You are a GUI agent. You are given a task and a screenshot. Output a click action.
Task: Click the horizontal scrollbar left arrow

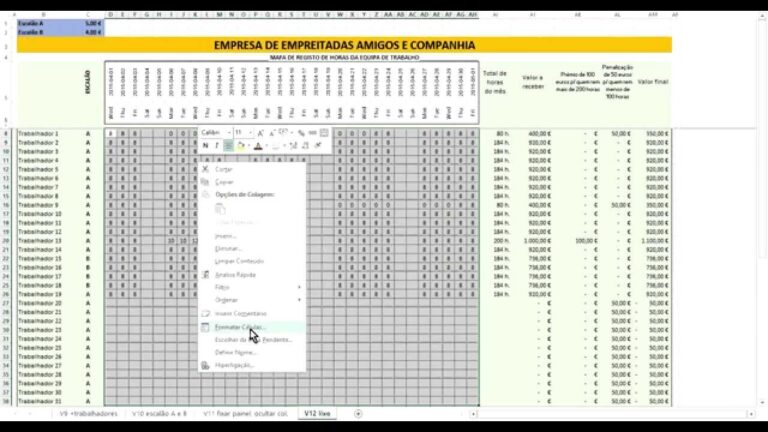point(473,414)
